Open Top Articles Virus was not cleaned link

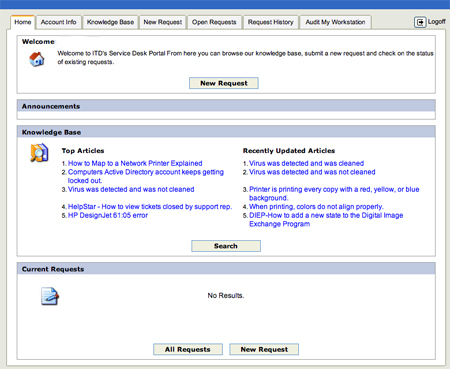pyautogui.click(x=131, y=189)
